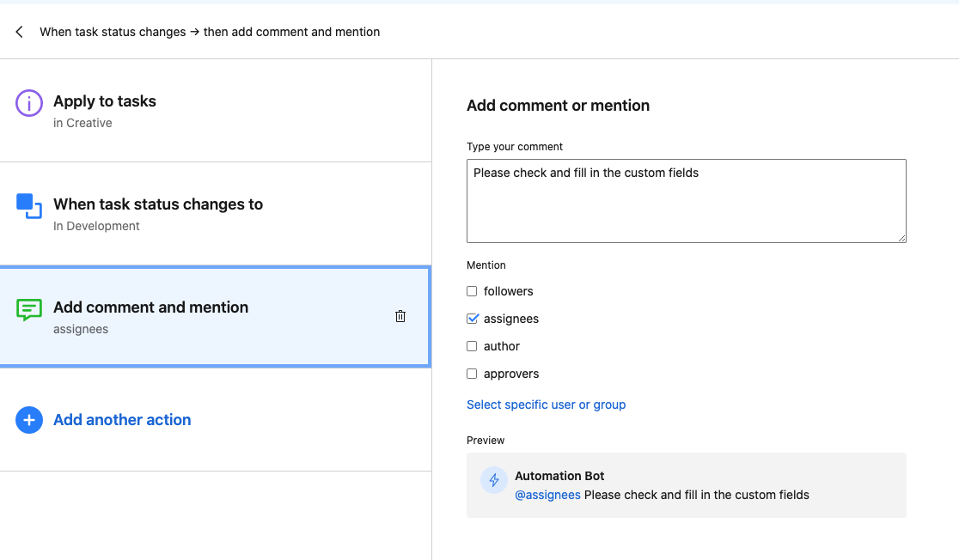The height and width of the screenshot is (560, 959).
Task: Select the Add comment and mention step
Action: click(x=151, y=307)
